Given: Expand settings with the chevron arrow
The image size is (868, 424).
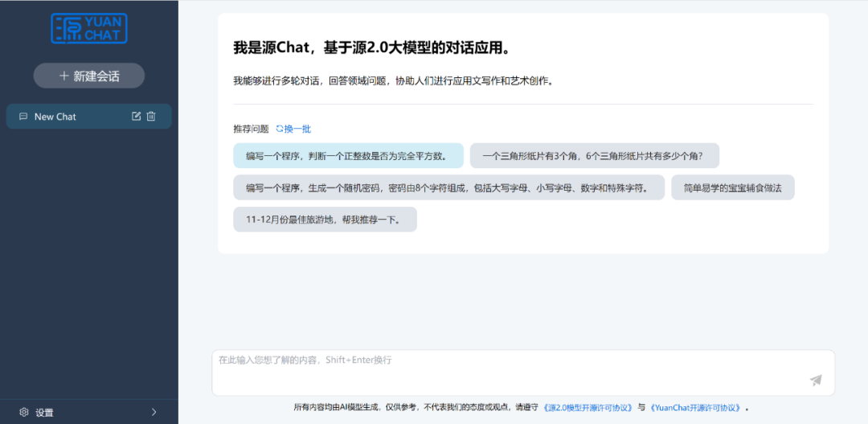Looking at the screenshot, I should tap(154, 412).
